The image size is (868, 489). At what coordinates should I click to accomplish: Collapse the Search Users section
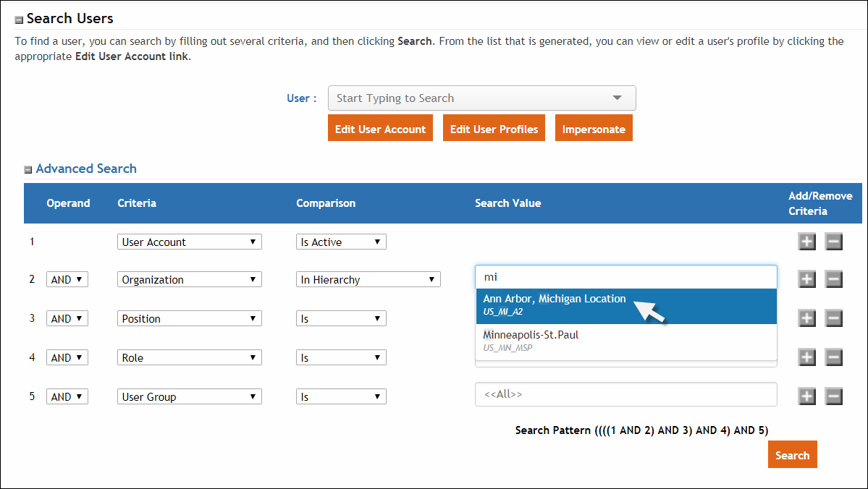19,20
